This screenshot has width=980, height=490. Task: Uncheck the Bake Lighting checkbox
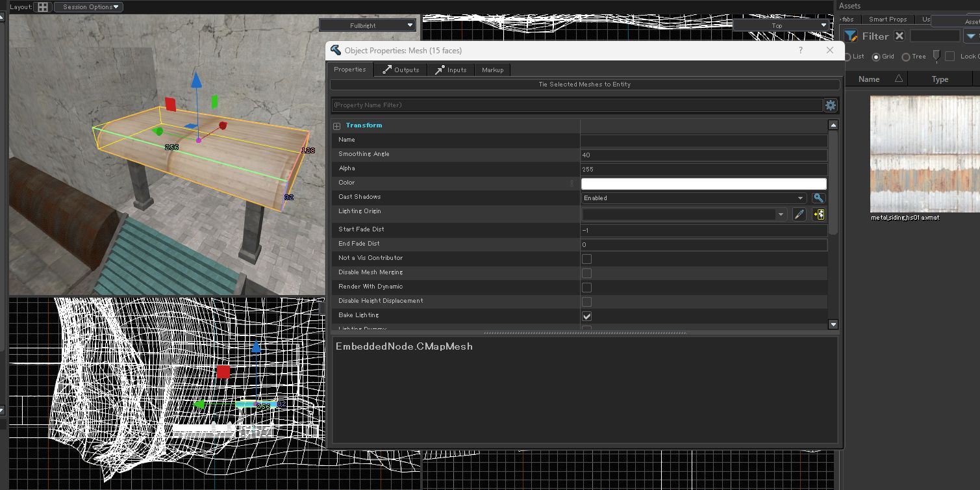586,316
